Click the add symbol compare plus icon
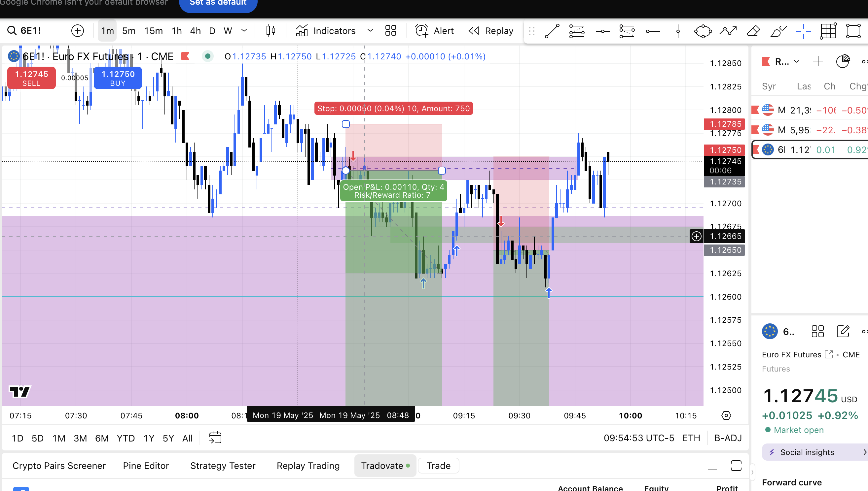Image resolution: width=868 pixels, height=491 pixels. [x=78, y=31]
